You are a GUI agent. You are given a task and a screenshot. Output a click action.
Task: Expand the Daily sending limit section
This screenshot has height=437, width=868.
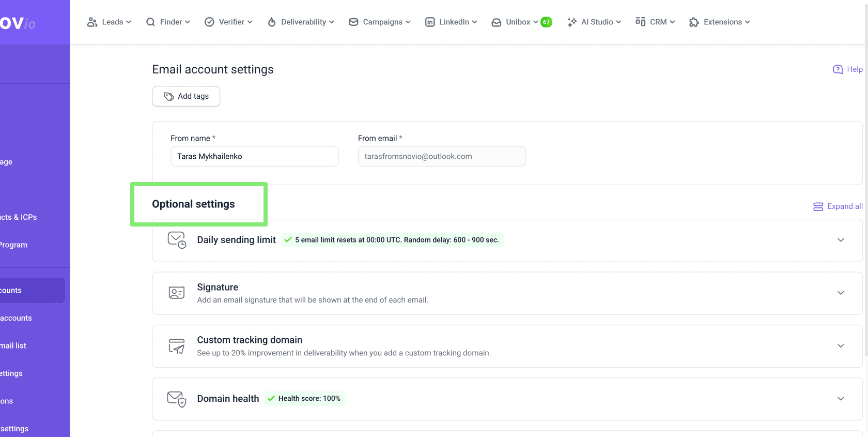point(841,240)
